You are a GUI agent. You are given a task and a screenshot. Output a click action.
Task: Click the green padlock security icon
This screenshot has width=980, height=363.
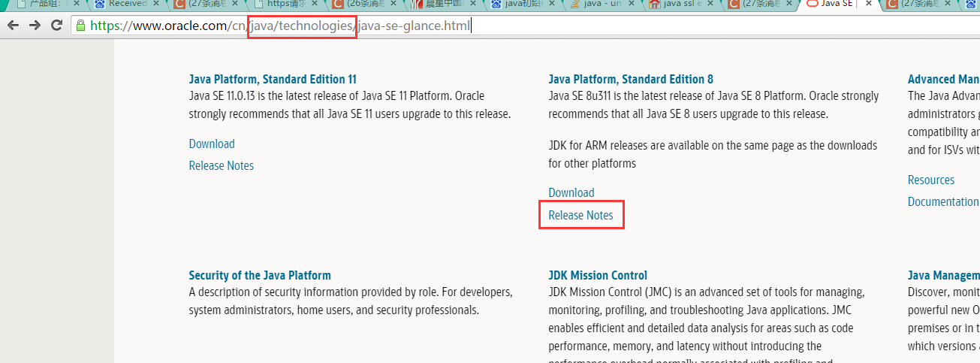coord(80,26)
